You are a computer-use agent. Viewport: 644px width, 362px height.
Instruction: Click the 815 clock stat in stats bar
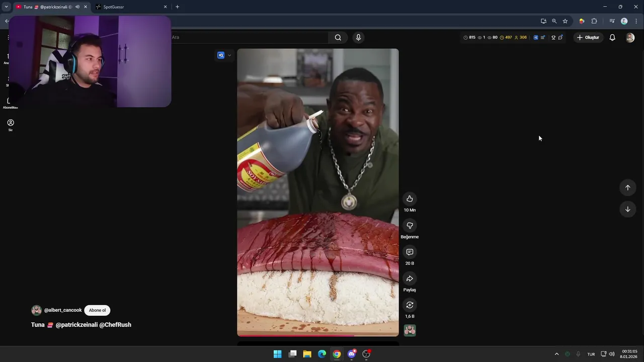[x=469, y=38]
